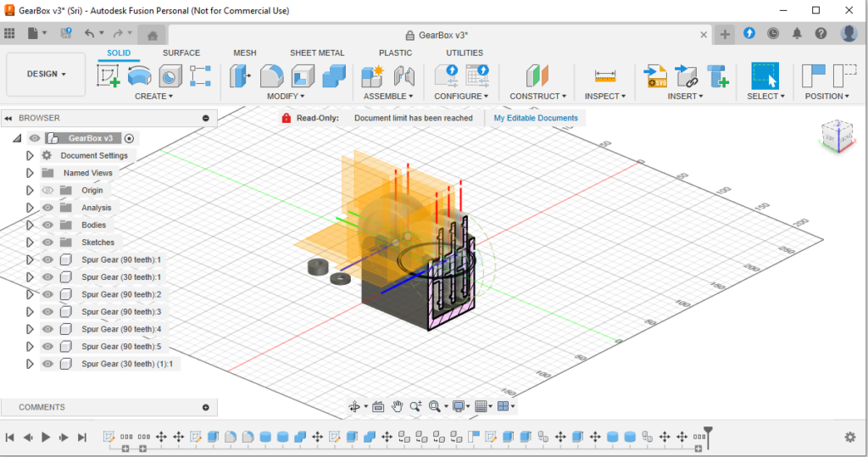The height and width of the screenshot is (457, 868).
Task: Switch to the PLASTIC tab
Action: [395, 53]
